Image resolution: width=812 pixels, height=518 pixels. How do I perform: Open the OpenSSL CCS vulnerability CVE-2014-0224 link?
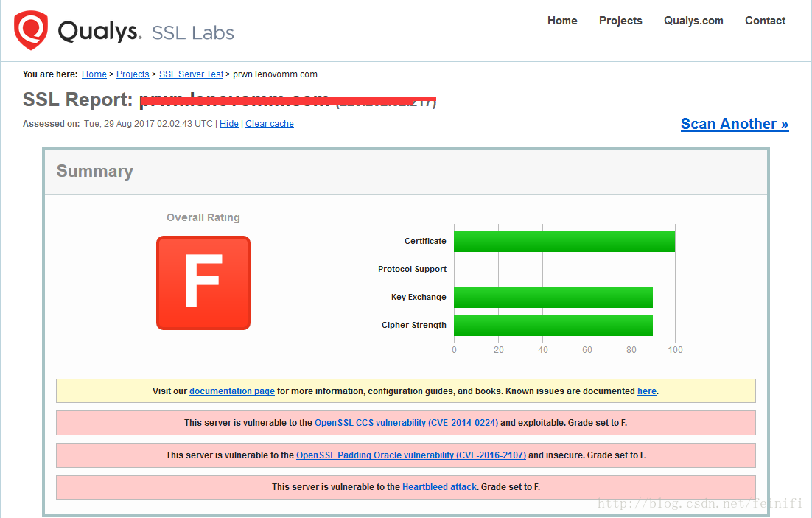click(x=407, y=423)
